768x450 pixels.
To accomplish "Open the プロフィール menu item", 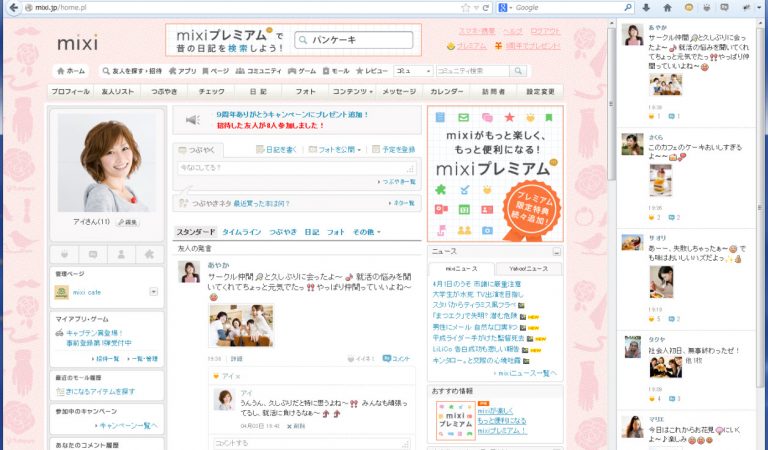I will [71, 92].
